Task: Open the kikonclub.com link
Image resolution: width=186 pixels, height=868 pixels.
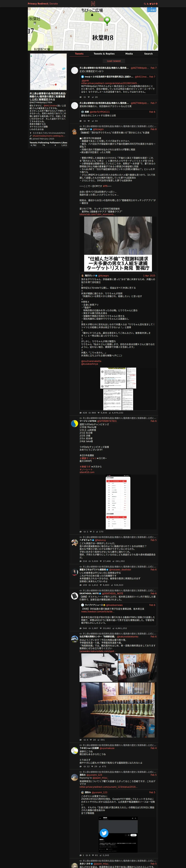Action: pyautogui.click(x=97, y=214)
